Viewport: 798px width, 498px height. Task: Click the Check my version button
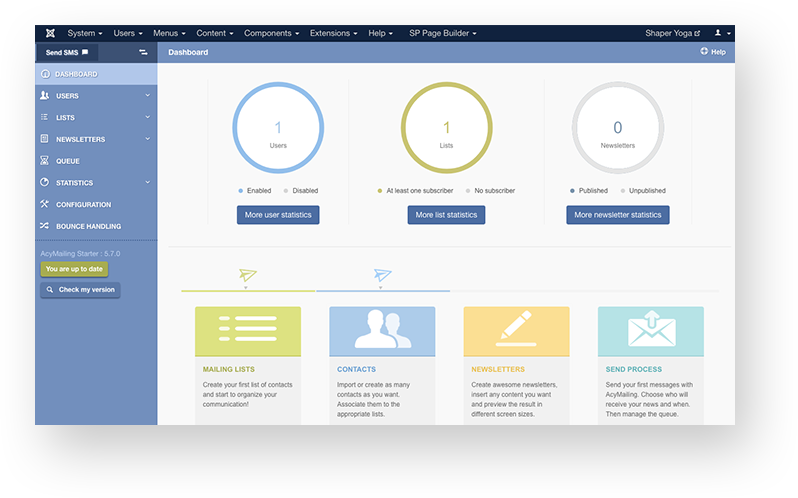click(80, 290)
